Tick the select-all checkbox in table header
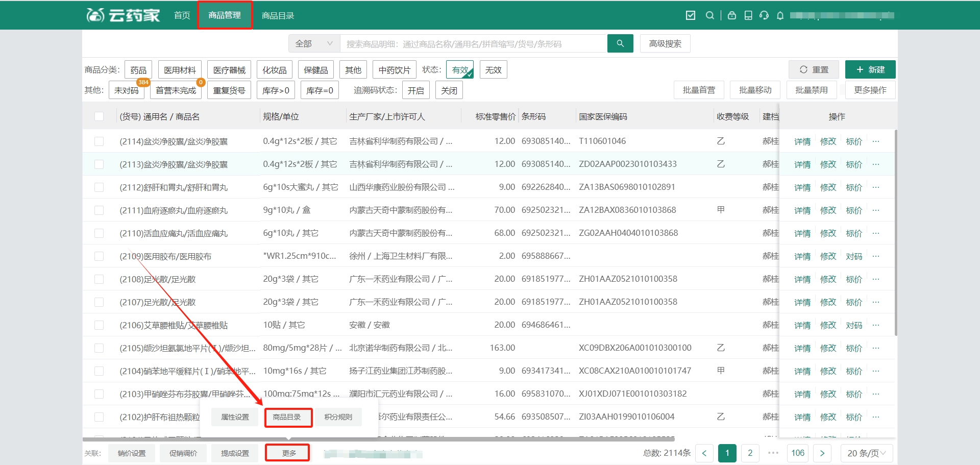Image resolution: width=980 pixels, height=465 pixels. (99, 116)
